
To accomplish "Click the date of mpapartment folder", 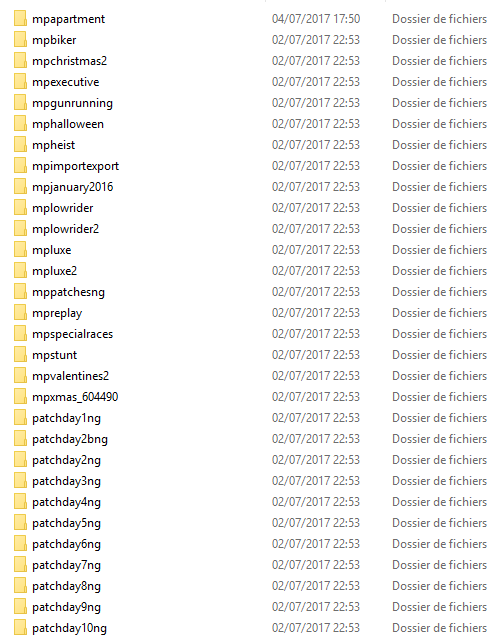I will [x=316, y=19].
